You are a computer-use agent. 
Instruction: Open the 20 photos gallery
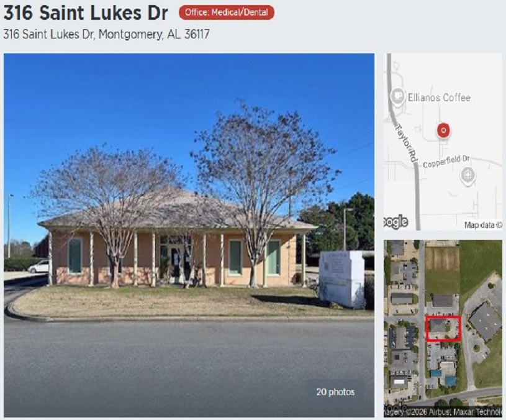coord(335,392)
